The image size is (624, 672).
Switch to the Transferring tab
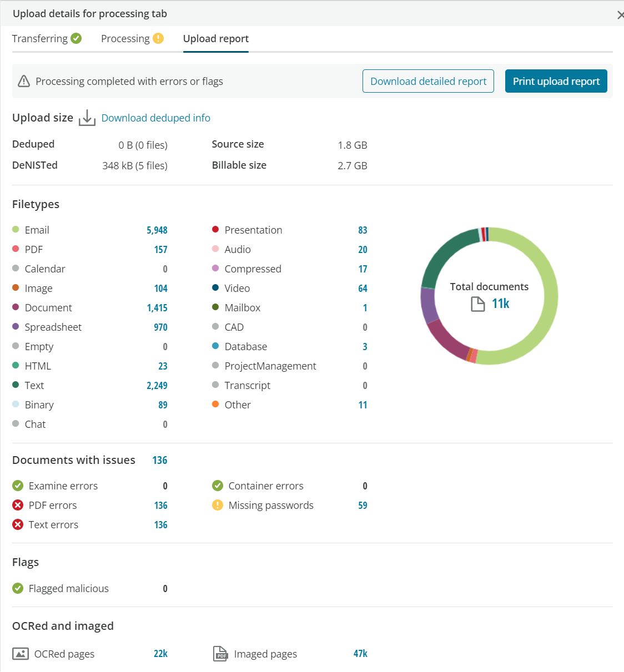tap(39, 38)
